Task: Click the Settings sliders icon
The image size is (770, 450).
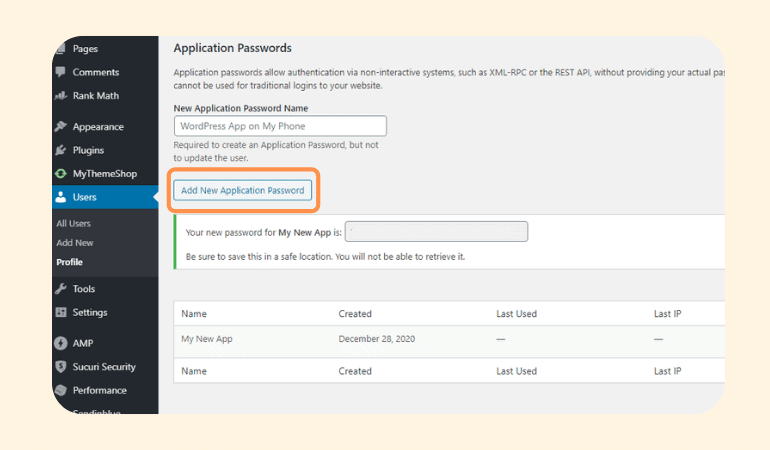Action: pos(61,312)
